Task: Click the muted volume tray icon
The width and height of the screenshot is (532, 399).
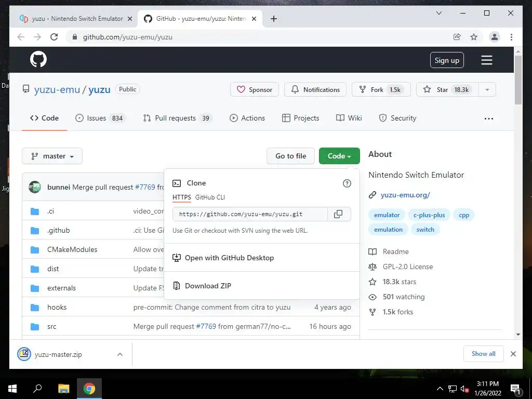Action: 464,389
